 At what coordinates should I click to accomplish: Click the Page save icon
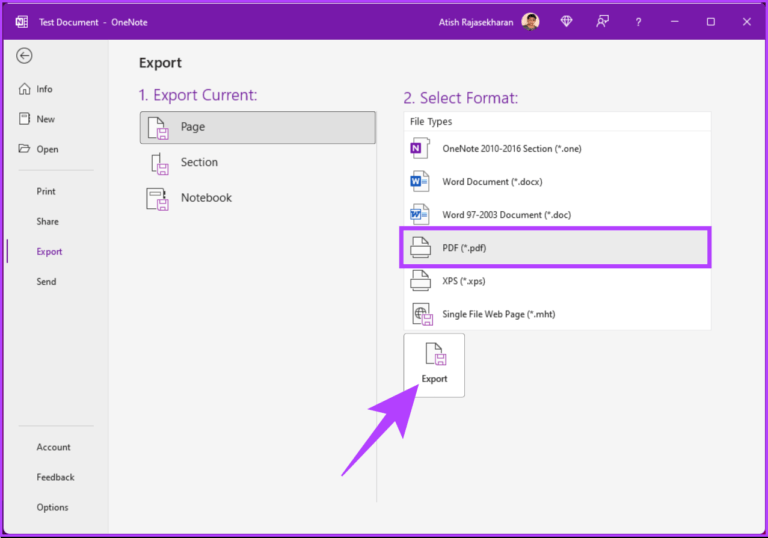coord(158,128)
